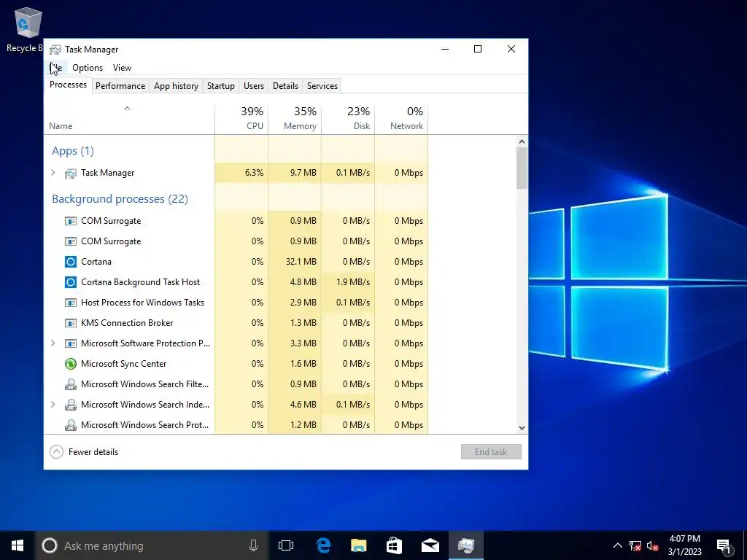Select the Microsoft Sync Center row
Viewport: 747px width, 560px height.
click(x=236, y=364)
